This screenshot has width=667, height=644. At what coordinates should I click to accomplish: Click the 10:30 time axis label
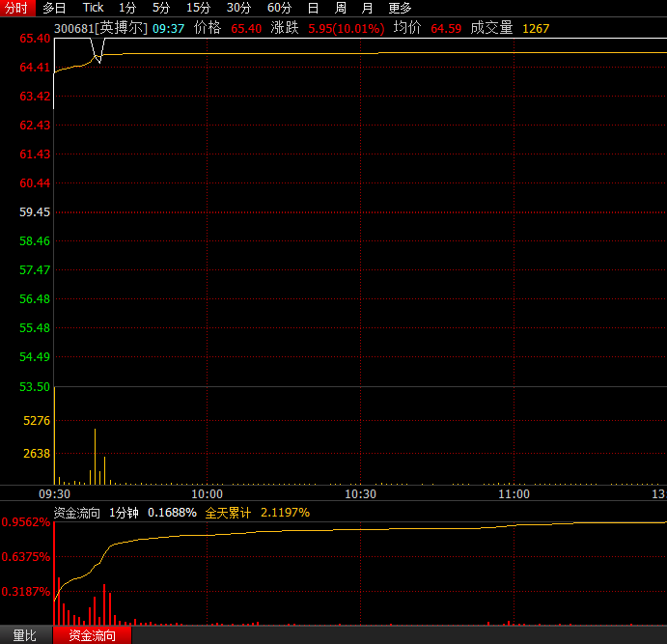point(360,493)
